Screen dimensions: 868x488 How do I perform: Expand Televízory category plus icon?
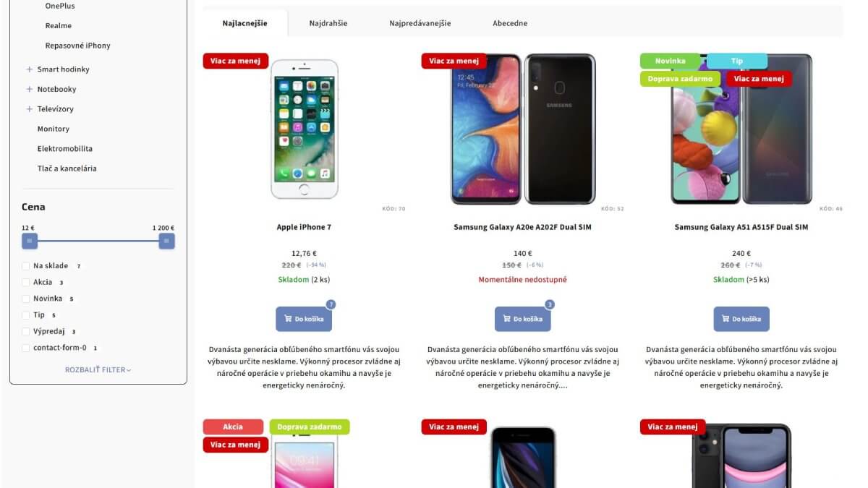click(x=30, y=109)
